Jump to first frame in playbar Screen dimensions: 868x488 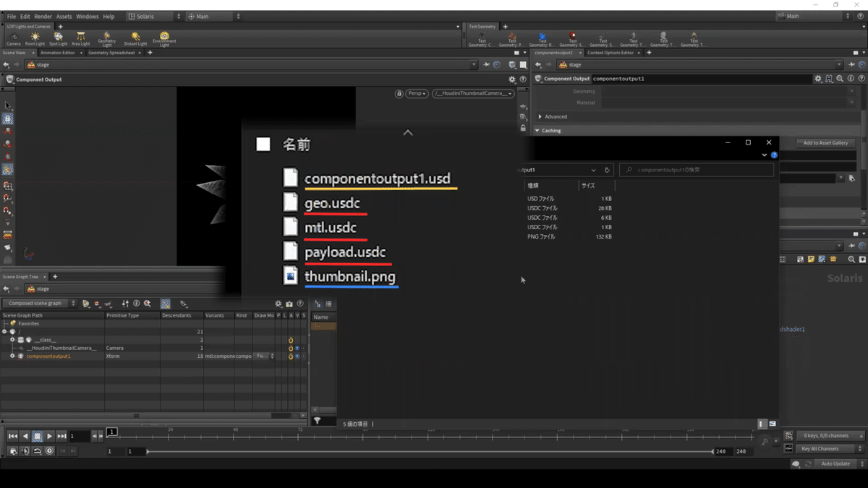pos(13,436)
